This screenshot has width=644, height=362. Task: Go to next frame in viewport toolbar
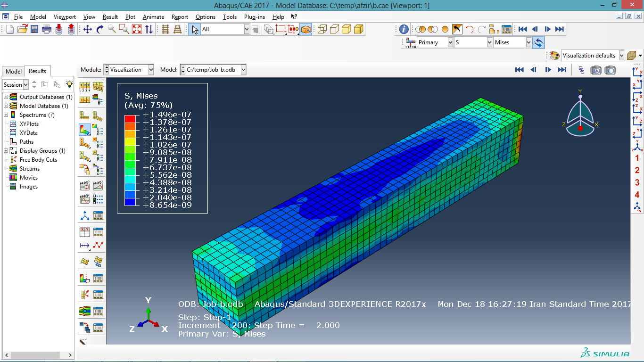pyautogui.click(x=548, y=70)
